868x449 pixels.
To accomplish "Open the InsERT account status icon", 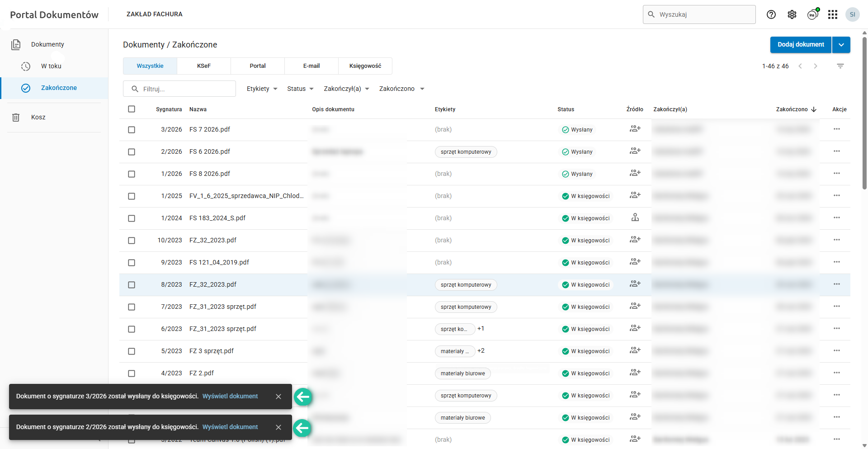I will pos(813,14).
